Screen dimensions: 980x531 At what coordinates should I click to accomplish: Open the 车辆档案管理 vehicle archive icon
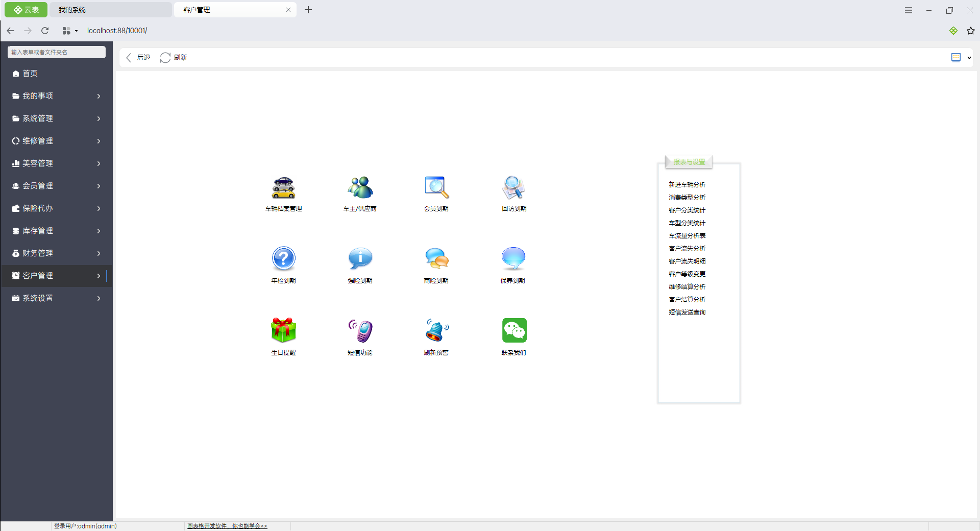283,188
